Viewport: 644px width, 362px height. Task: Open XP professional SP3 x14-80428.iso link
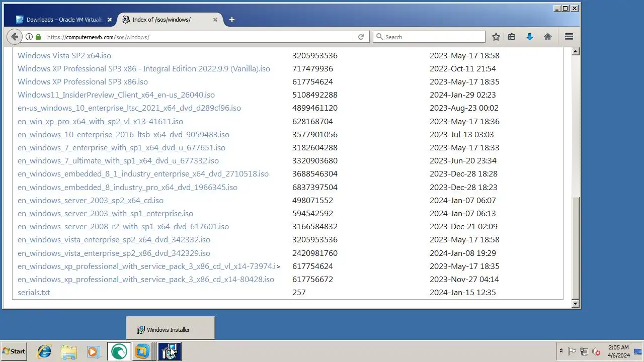[x=146, y=280]
